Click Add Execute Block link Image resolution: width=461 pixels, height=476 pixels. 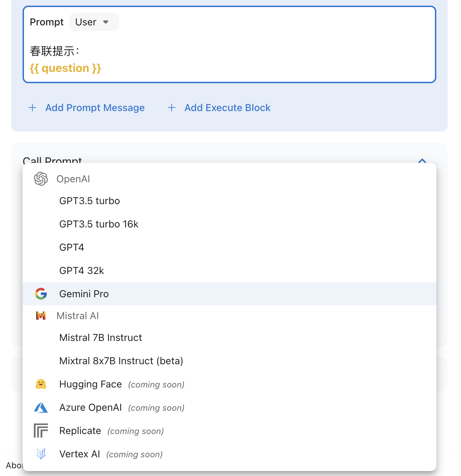(227, 108)
